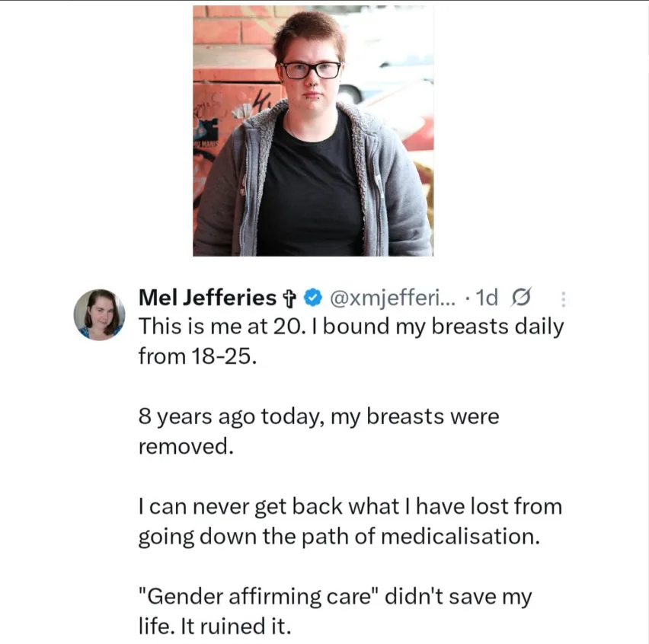Open the attached photo above the tweet
This screenshot has height=644, width=649.
point(312,131)
